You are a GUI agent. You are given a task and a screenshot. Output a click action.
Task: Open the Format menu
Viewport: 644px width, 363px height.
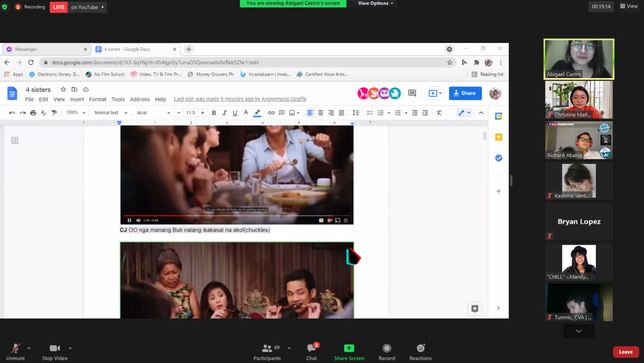tap(97, 99)
